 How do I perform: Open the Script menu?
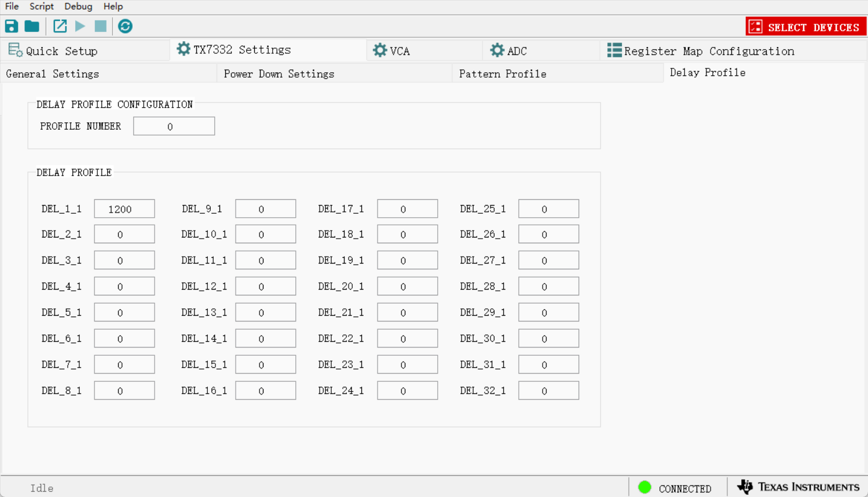coord(42,6)
